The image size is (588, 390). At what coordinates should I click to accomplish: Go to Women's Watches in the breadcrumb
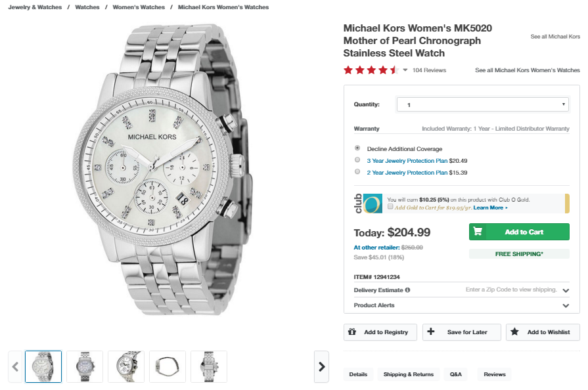point(139,7)
